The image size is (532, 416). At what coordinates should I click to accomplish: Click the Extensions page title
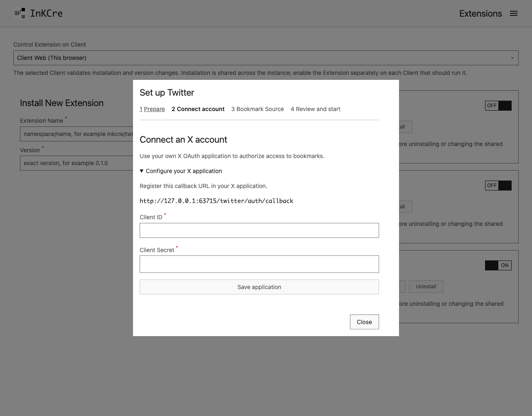480,13
